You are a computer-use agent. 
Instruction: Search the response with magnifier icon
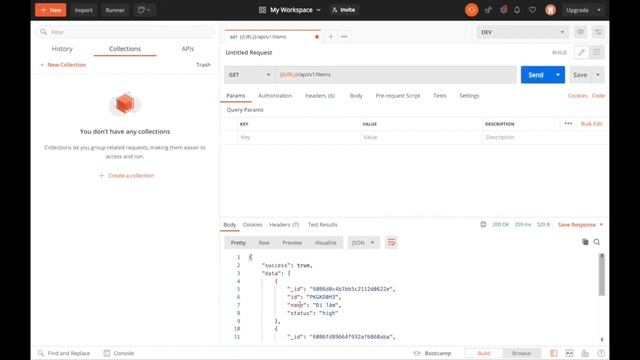pos(597,242)
